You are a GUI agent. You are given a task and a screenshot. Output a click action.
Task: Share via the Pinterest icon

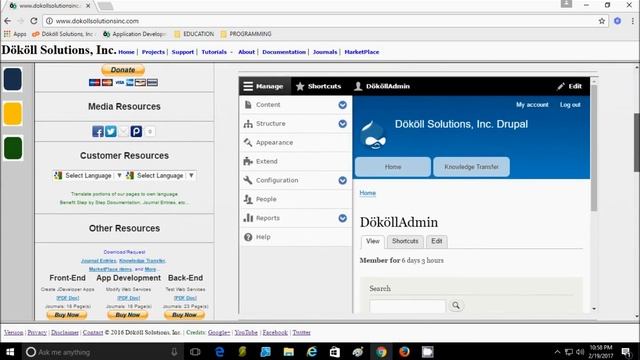[x=136, y=131]
